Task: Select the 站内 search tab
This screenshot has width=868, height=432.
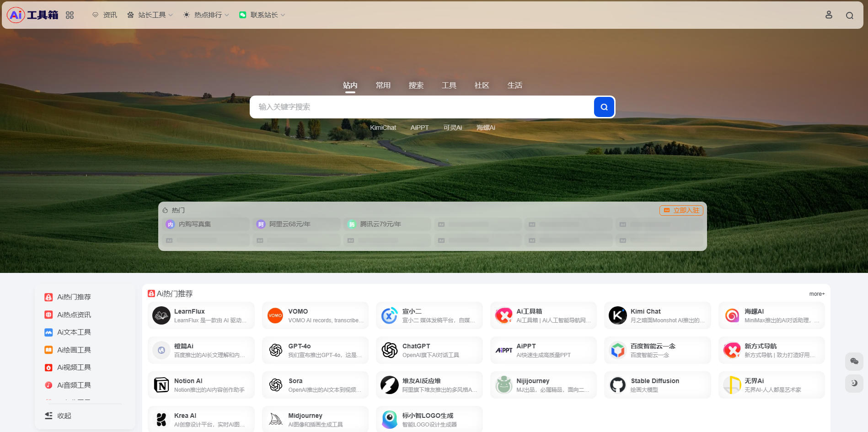Action: 350,85
